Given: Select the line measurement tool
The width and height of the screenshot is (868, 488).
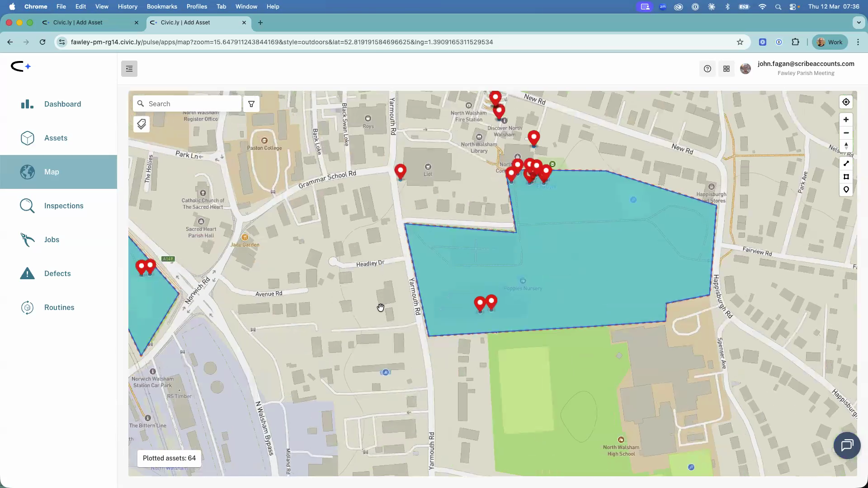Looking at the screenshot, I should click(846, 163).
